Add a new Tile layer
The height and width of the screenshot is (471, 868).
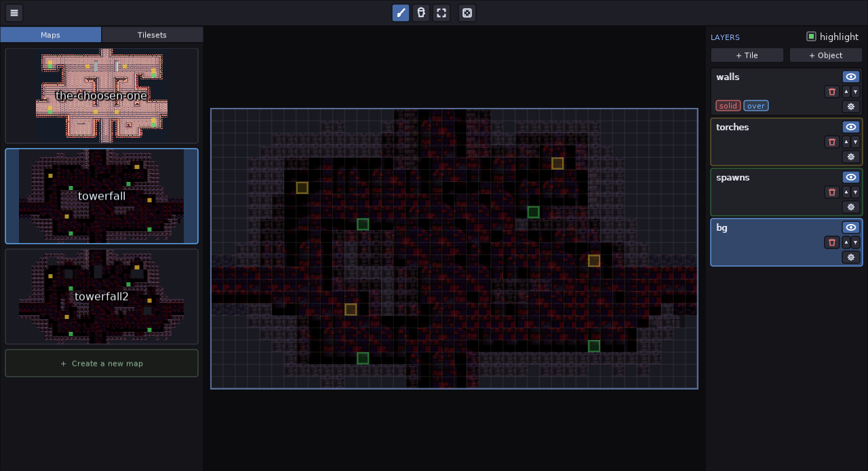(x=747, y=55)
